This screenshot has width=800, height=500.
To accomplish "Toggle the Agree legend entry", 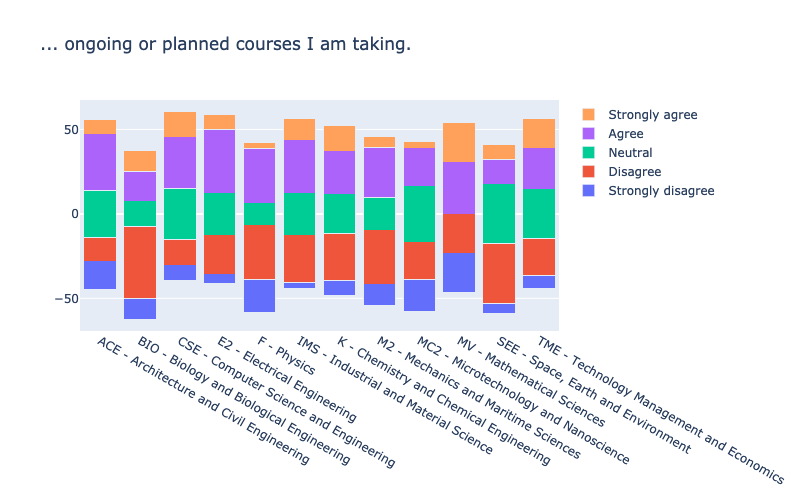I will pyautogui.click(x=613, y=134).
